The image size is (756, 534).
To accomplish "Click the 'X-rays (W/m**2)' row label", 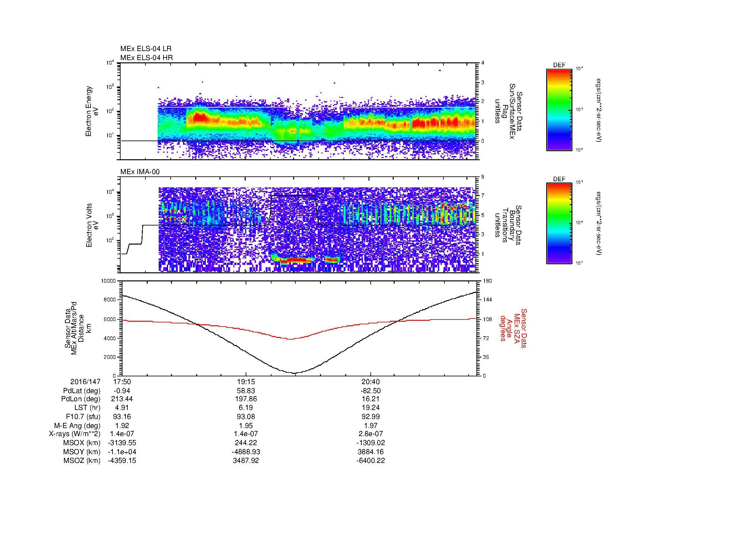I will point(74,434).
